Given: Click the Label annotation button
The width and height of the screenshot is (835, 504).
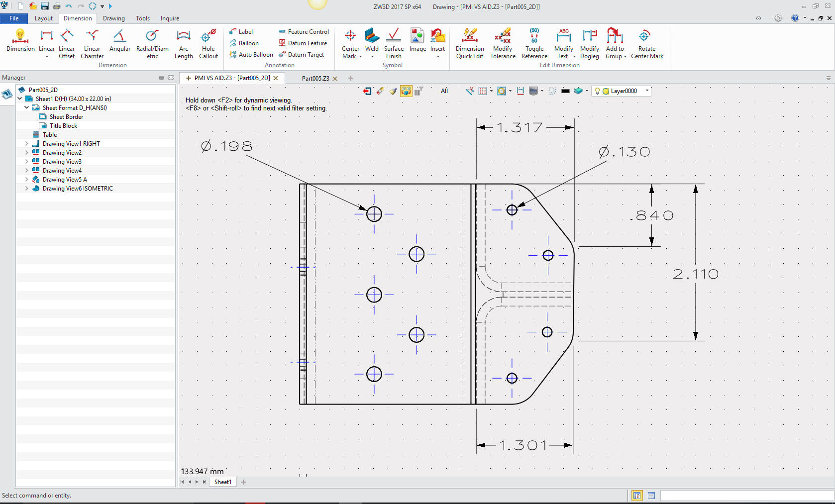Looking at the screenshot, I should click(x=241, y=32).
